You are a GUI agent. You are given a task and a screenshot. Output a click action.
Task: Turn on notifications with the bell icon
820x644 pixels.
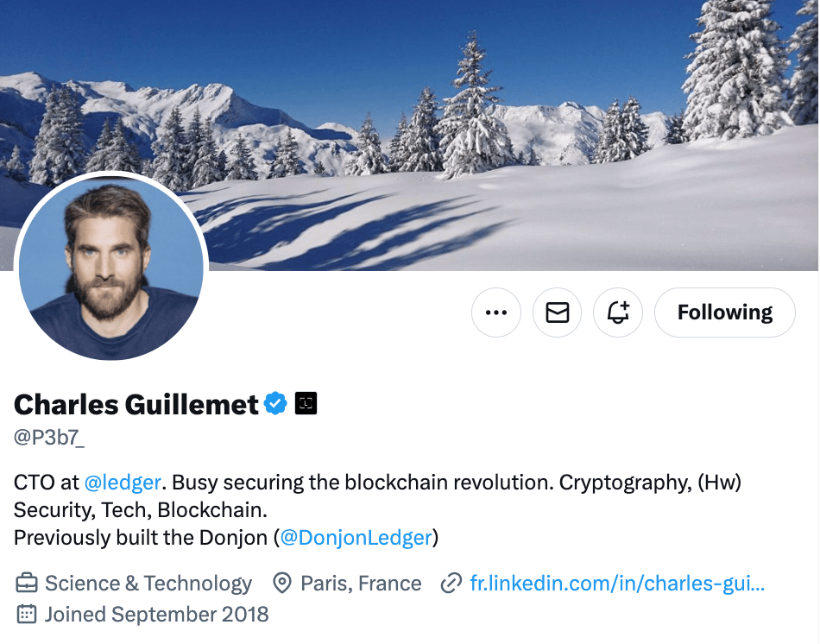coord(619,313)
